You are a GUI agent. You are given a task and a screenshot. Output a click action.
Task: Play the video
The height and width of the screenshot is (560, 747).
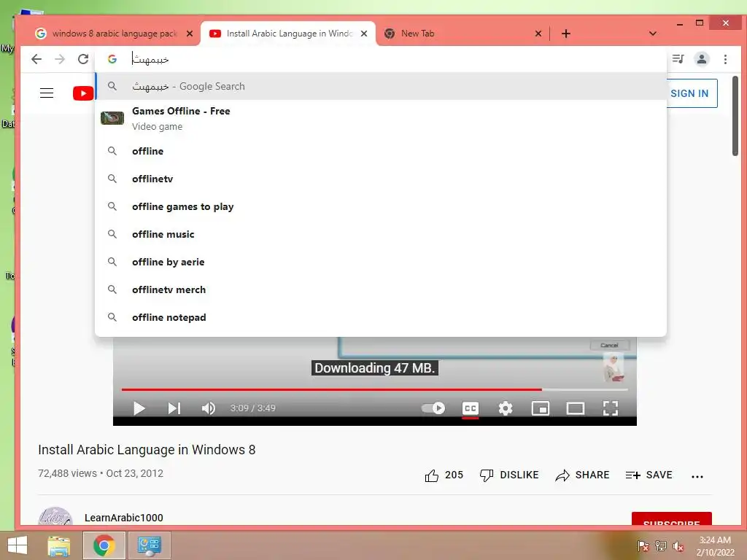coord(139,408)
